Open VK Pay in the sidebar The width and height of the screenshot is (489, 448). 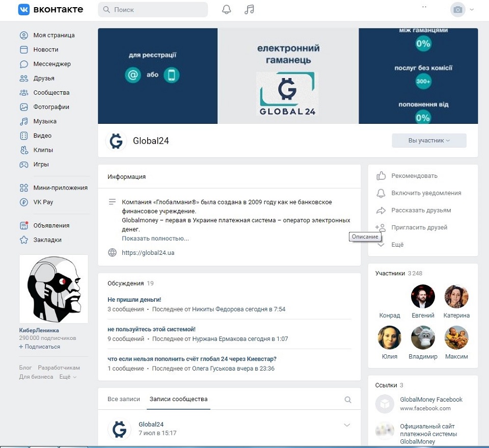point(43,202)
